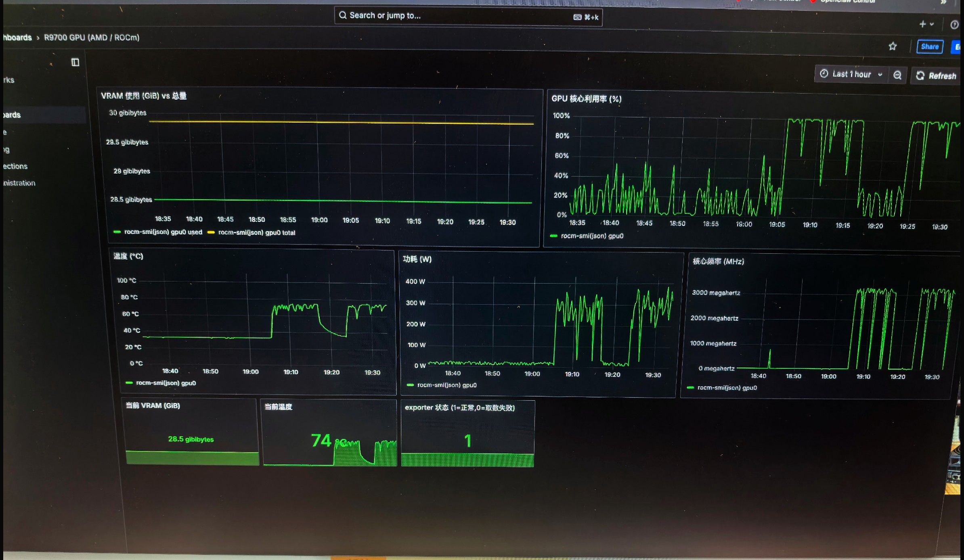Toggle gpu0 legend in GPU utilization panel

click(x=592, y=236)
